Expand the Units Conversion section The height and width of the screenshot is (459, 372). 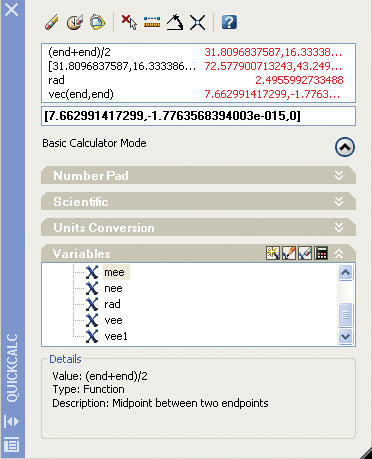coord(339,227)
